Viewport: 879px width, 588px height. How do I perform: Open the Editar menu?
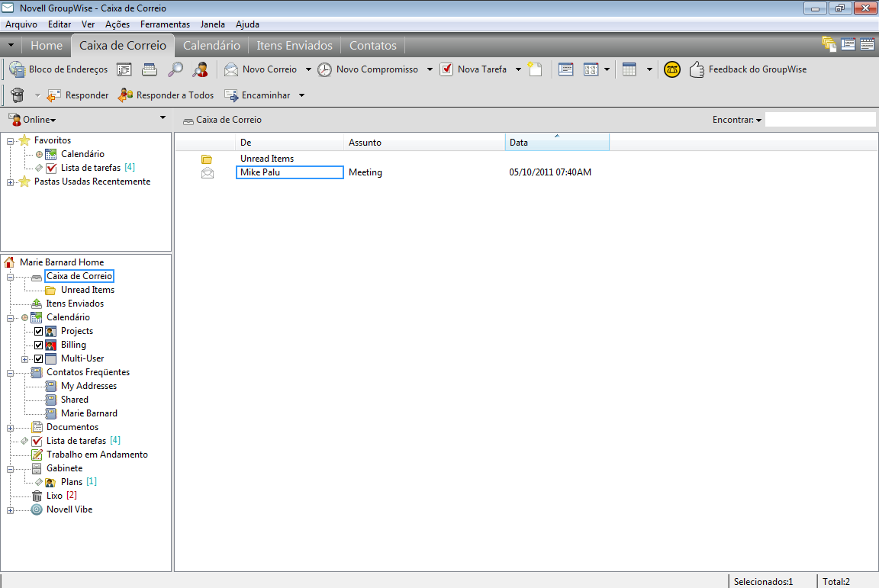tap(60, 24)
